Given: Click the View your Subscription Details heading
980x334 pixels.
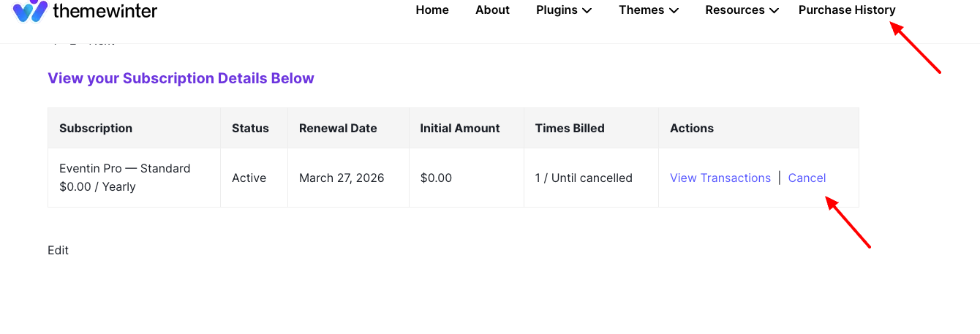Looking at the screenshot, I should 181,78.
